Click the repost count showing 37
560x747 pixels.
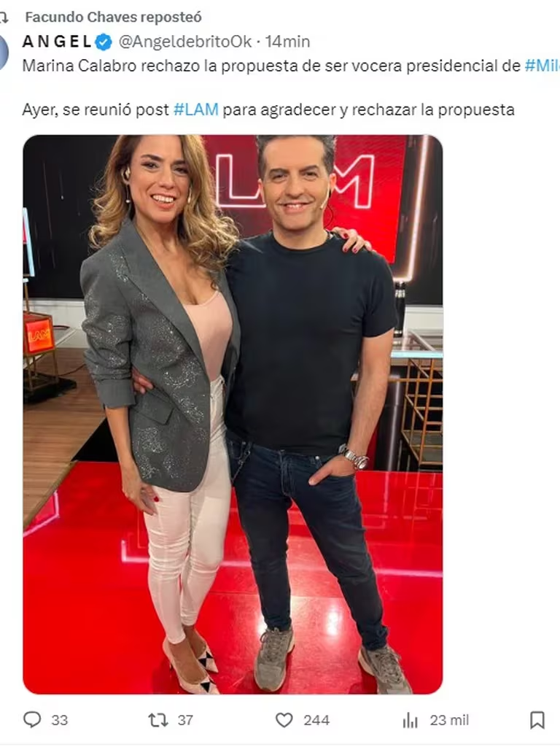pyautogui.click(x=185, y=720)
